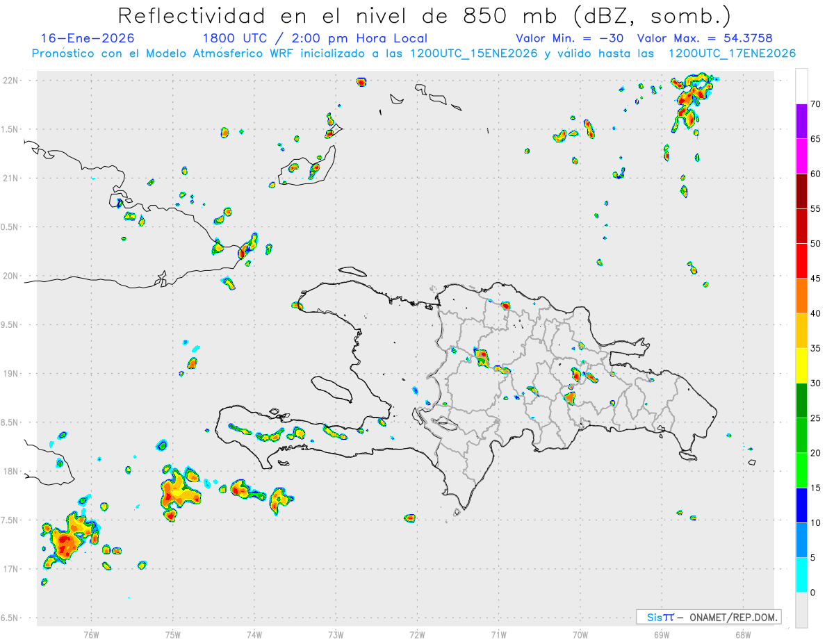Click the '74W' longitude axis label
Screen dimensions: 834x644
tap(254, 634)
